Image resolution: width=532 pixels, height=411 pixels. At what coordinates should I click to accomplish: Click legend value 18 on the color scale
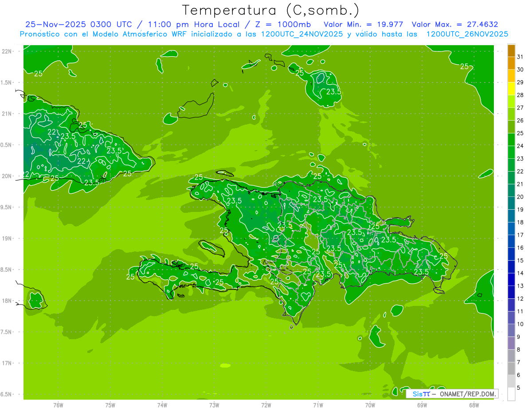tap(520, 222)
